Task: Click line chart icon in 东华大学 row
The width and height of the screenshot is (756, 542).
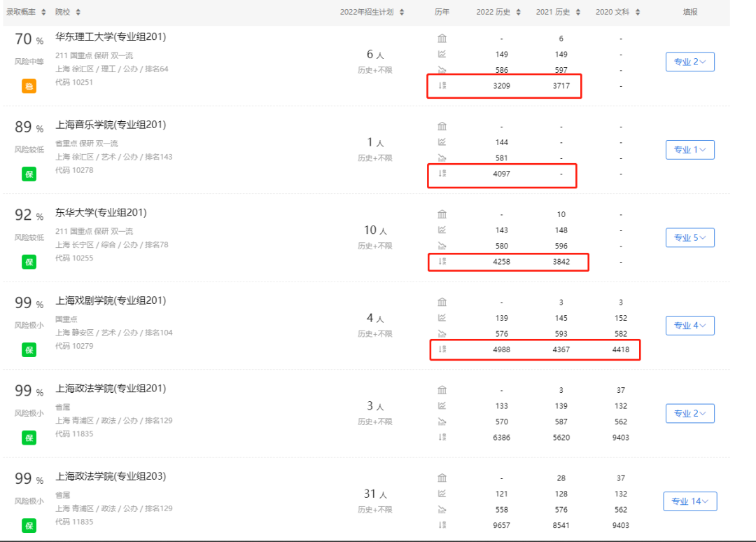Action: tap(442, 230)
